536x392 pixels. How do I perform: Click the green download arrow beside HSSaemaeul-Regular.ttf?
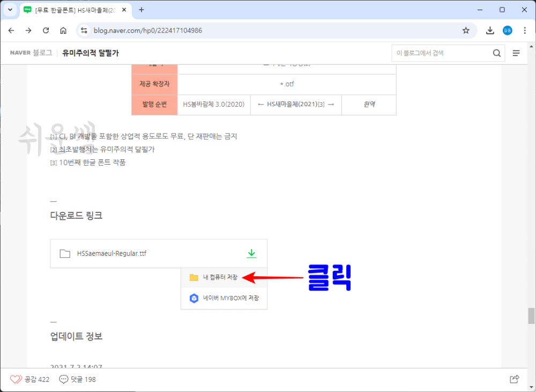tap(251, 253)
